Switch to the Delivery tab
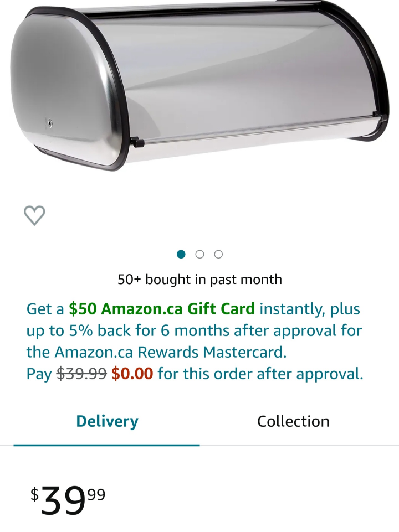 (107, 421)
